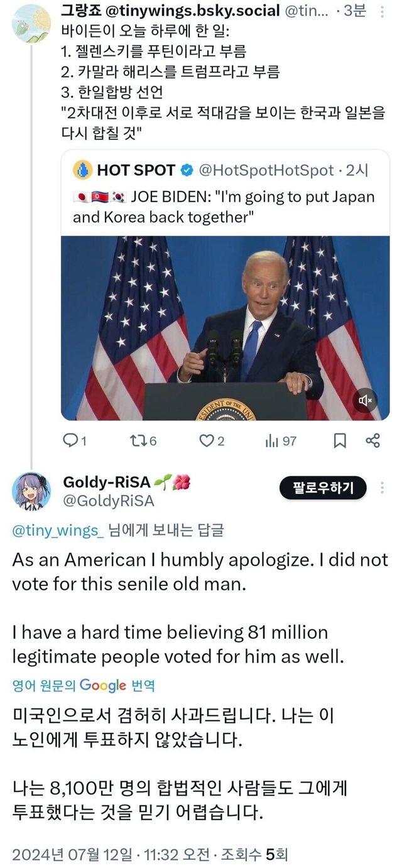The width and height of the screenshot is (402, 868).
Task: Open the quoted HOT SPOT hotspot logo
Action: pyautogui.click(x=83, y=170)
